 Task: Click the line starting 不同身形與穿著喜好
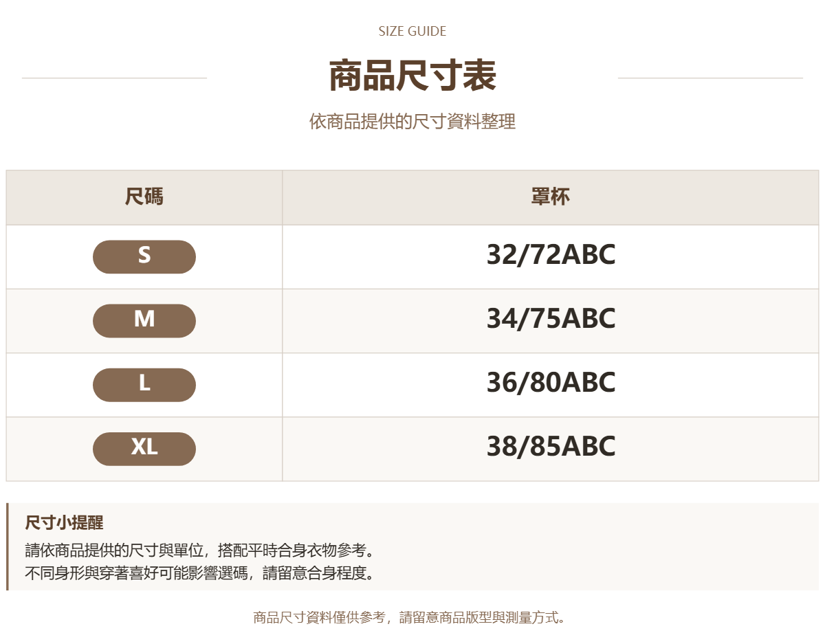pos(201,573)
